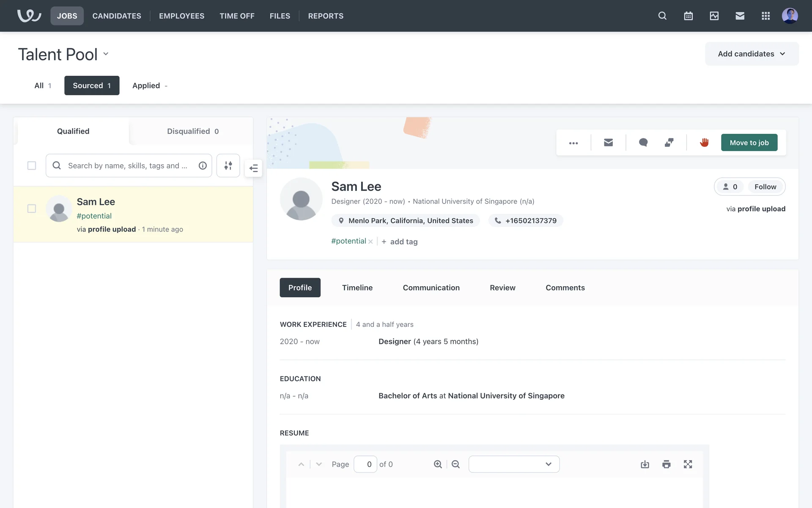Download the resume file

click(645, 464)
